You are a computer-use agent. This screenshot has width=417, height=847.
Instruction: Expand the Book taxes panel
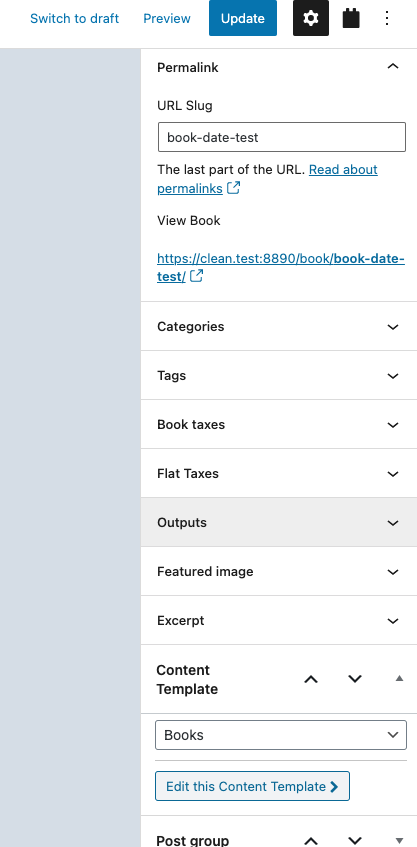[279, 425]
